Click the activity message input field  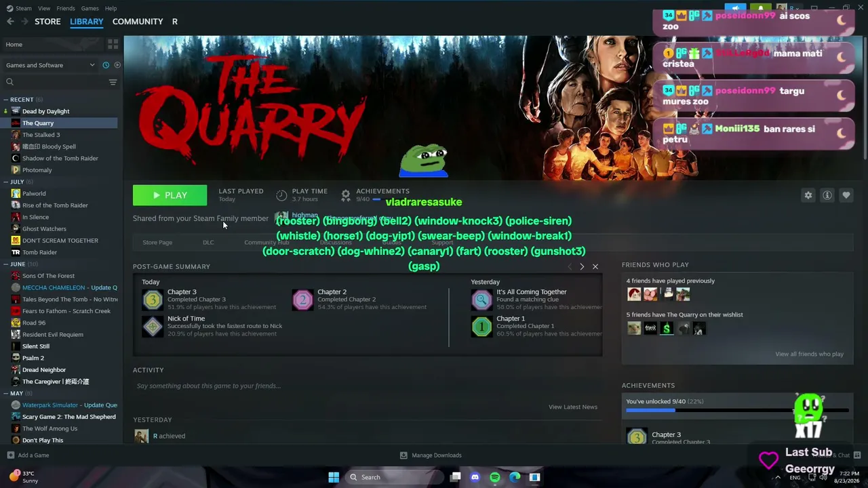click(366, 386)
